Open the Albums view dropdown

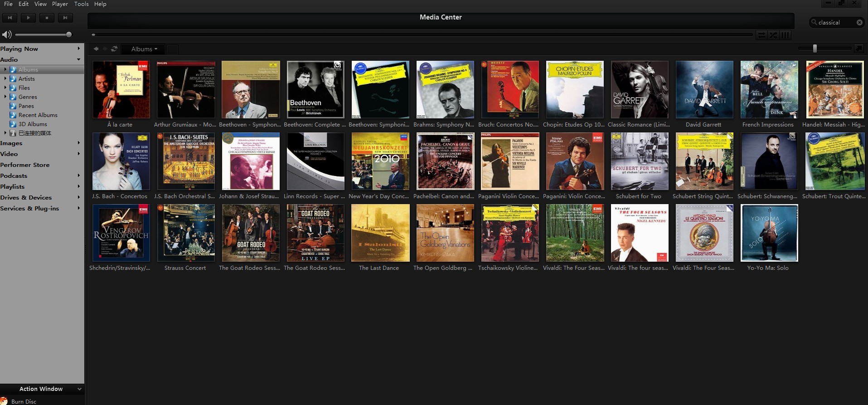(x=144, y=49)
